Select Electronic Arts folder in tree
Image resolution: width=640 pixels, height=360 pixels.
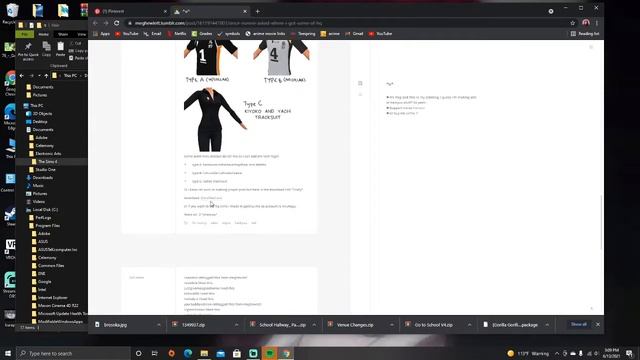[45, 153]
